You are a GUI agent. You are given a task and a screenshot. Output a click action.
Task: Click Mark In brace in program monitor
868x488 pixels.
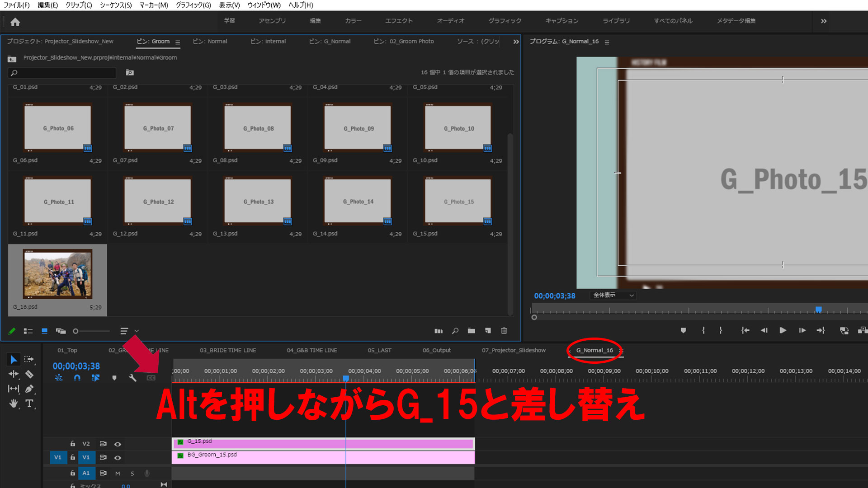[x=703, y=330]
